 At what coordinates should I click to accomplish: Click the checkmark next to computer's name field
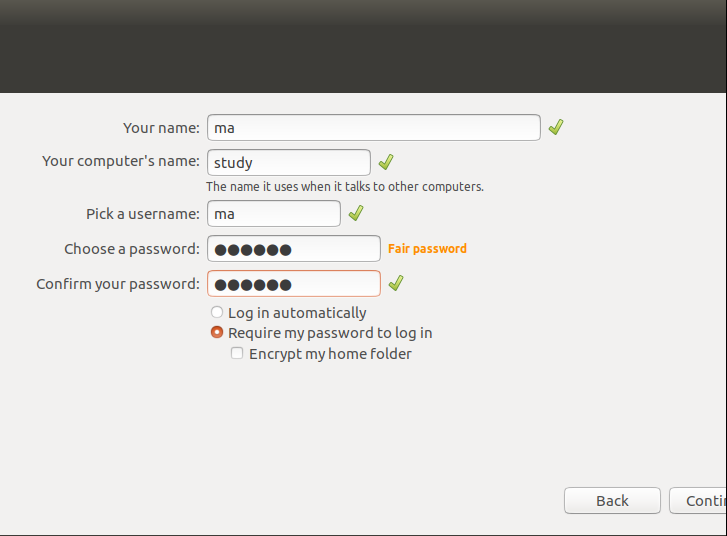coord(386,162)
